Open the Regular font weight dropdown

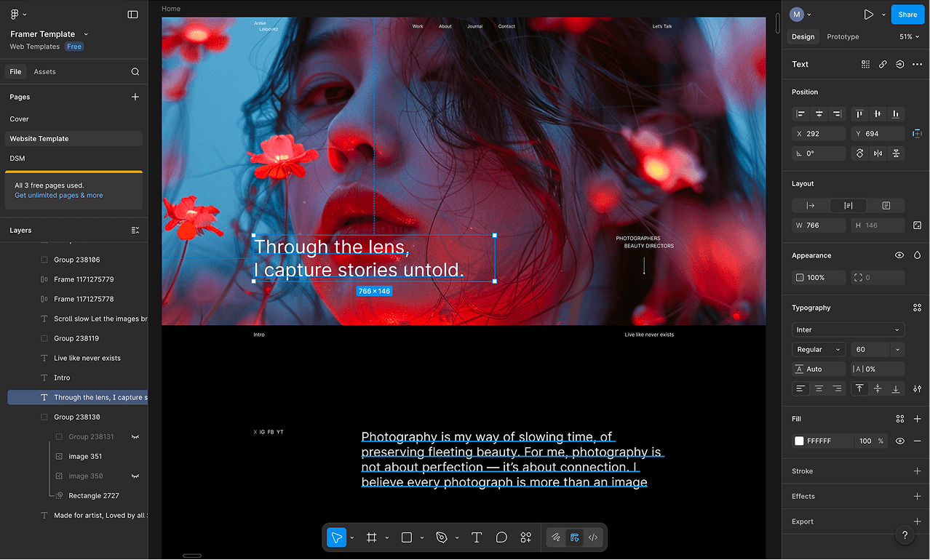819,349
